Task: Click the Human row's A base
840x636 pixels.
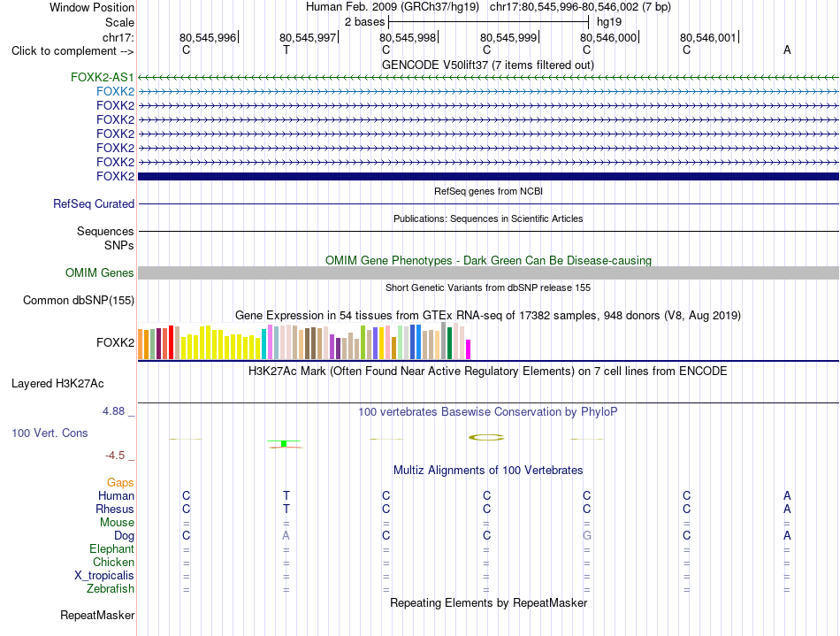Action: (x=787, y=495)
